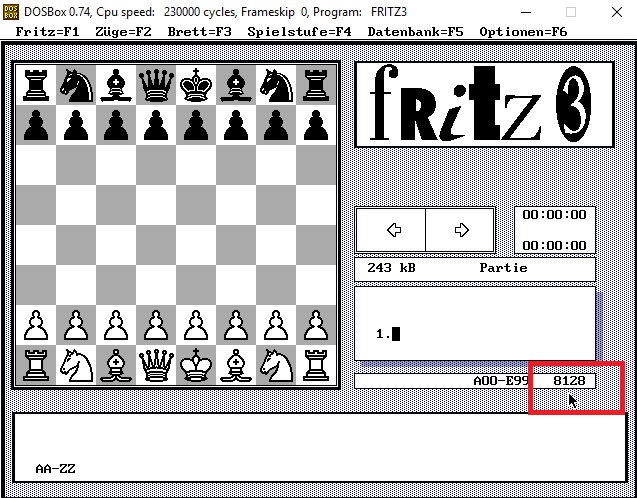The height and width of the screenshot is (498, 637).
Task: Click the lower 00:00:00 clock
Action: pos(555,245)
